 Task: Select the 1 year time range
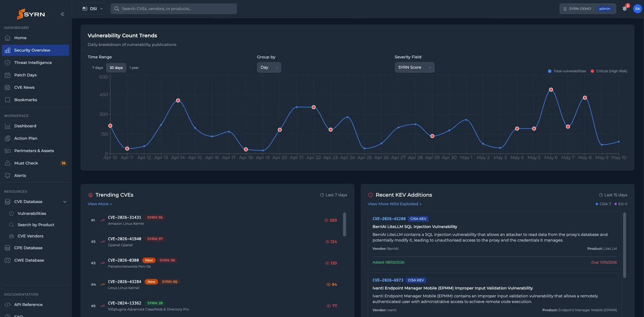[x=134, y=68]
